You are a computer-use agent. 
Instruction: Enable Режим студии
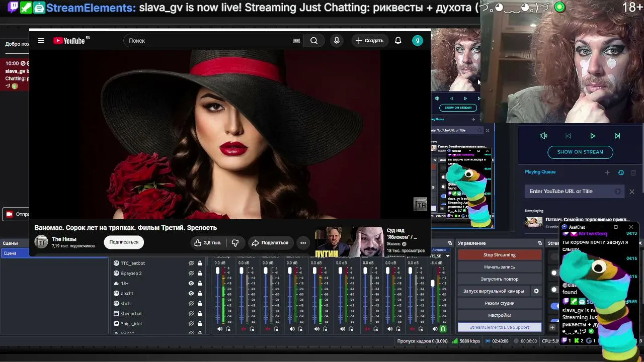tap(500, 303)
